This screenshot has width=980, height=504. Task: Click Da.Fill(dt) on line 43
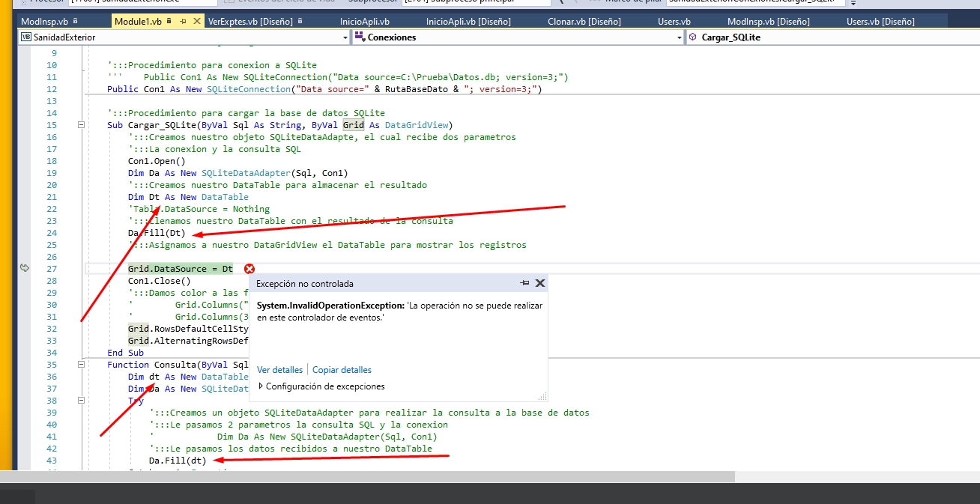[178, 461]
